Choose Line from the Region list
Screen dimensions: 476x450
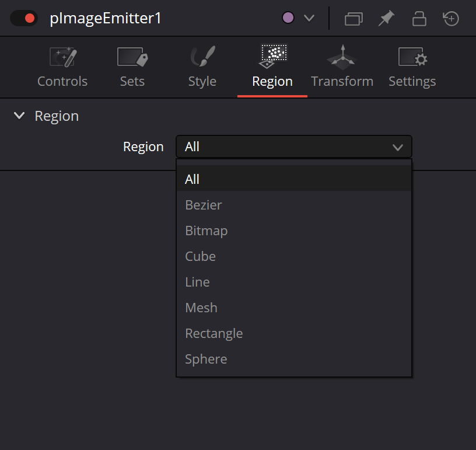pyautogui.click(x=294, y=282)
